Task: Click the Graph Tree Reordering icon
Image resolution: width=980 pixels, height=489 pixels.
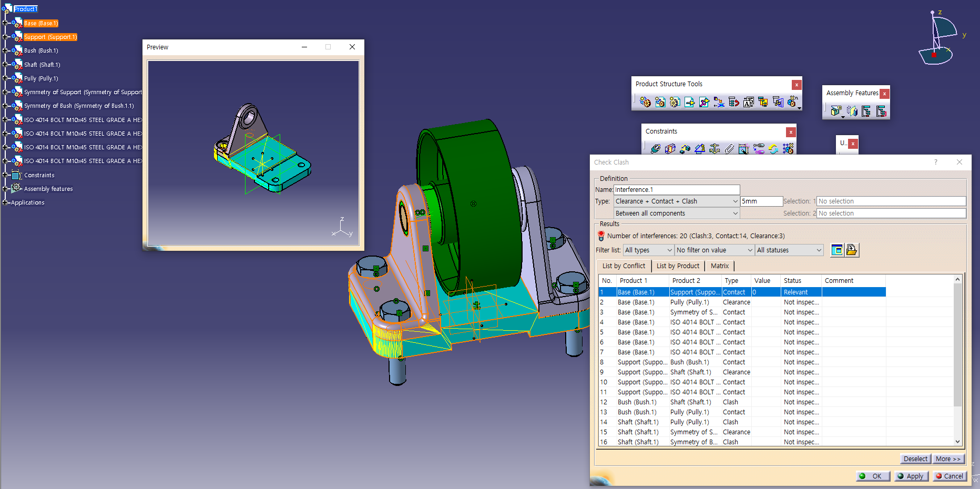Action: click(x=733, y=102)
